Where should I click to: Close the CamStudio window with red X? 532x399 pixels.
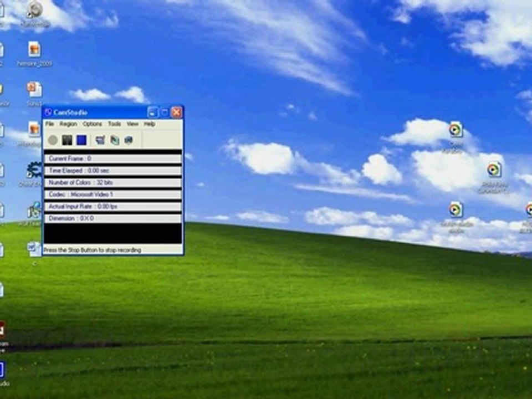coord(176,112)
